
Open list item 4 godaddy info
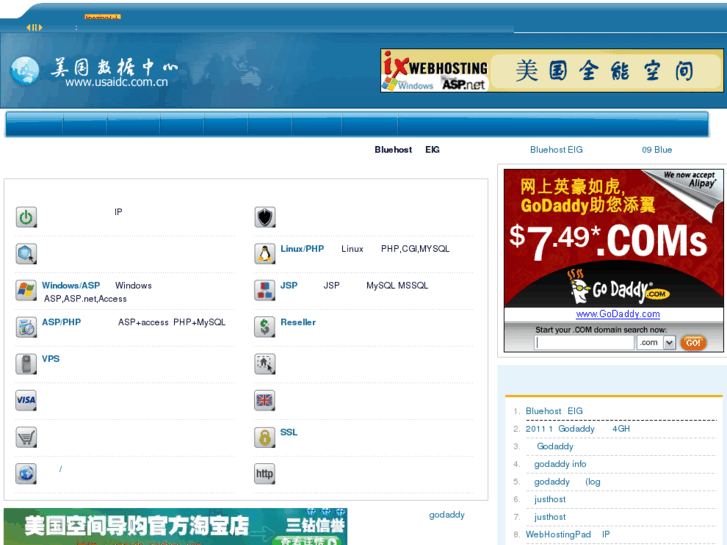coord(560,464)
